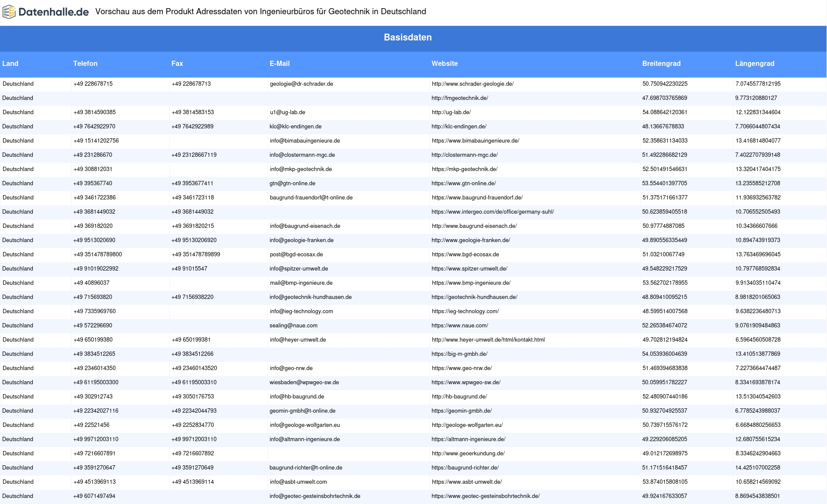Click the Basisdaten section heading

[x=407, y=37]
